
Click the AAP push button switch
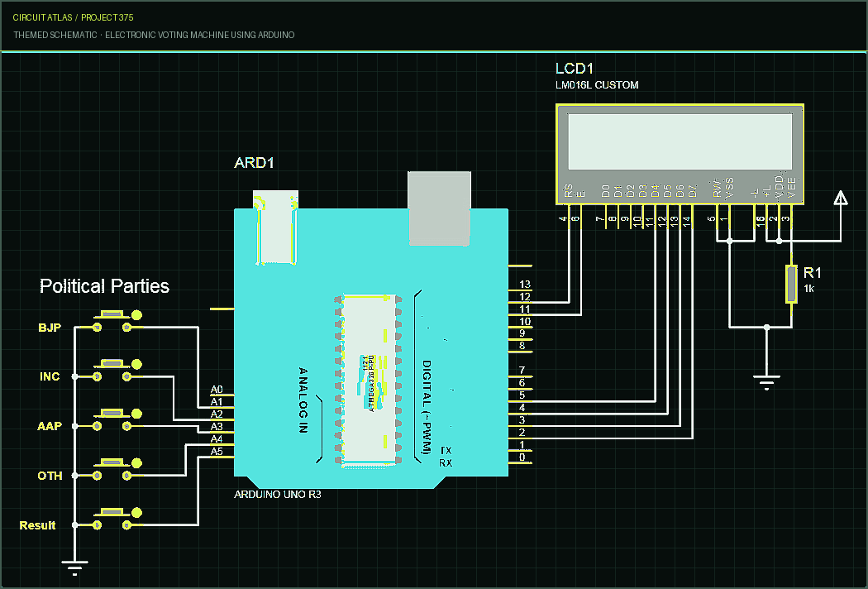[x=117, y=420]
